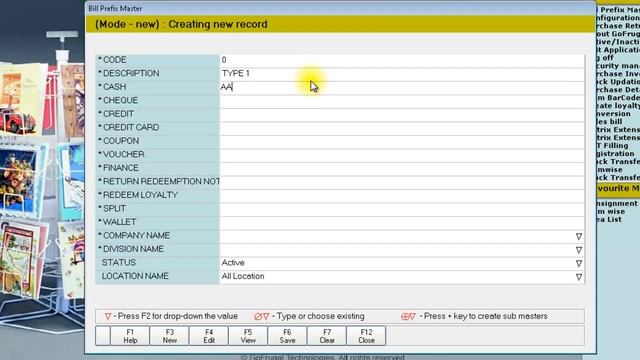Image resolution: width=640 pixels, height=360 pixels.
Task: Expand the LOCATION NAME dropdown arrow
Action: point(578,277)
